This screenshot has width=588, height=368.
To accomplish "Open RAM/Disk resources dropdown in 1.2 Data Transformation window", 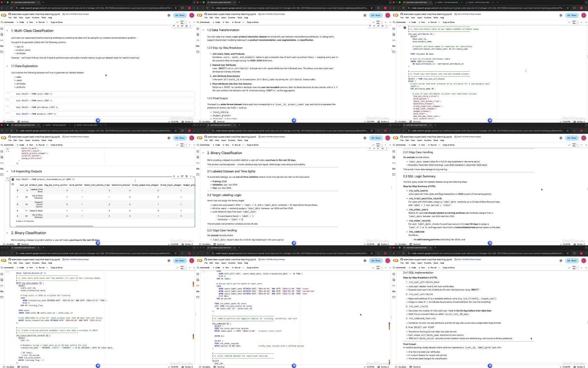I will [x=385, y=22].
